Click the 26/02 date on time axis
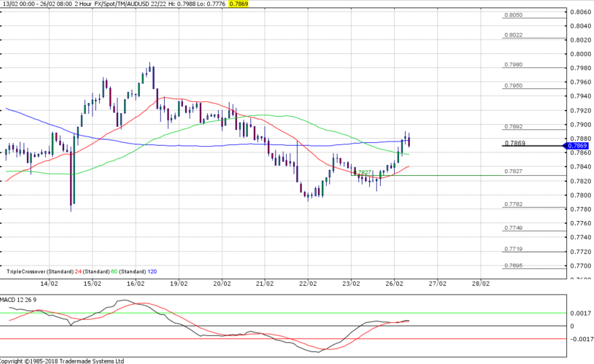 tap(395, 284)
